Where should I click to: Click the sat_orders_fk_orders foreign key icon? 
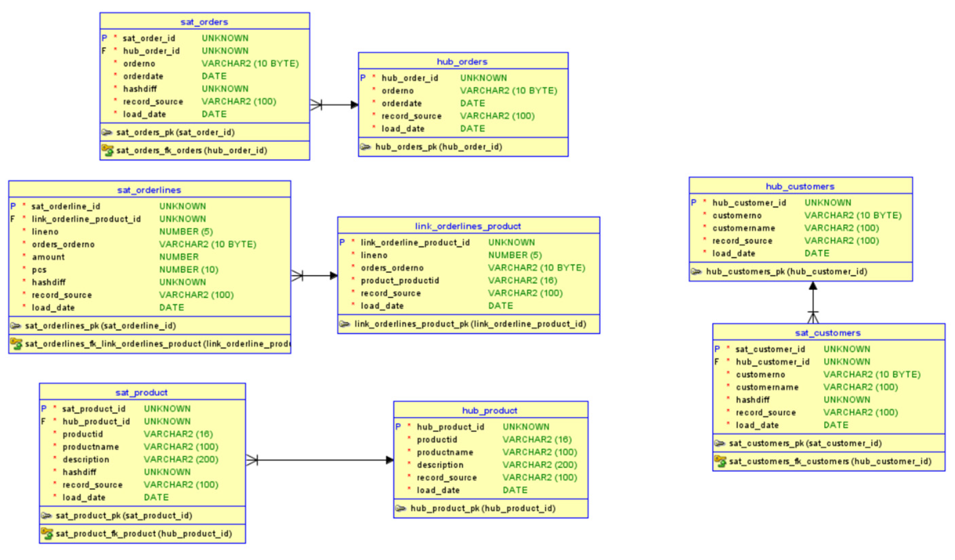click(108, 150)
